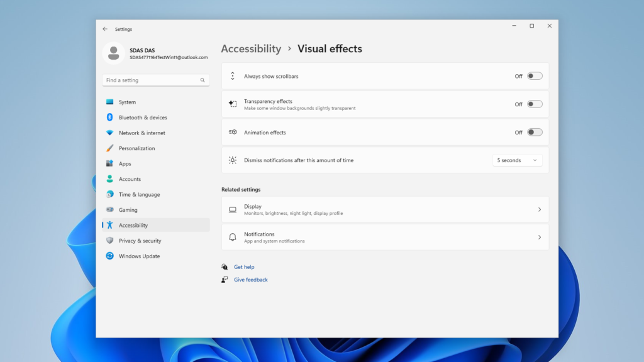The width and height of the screenshot is (644, 362).
Task: Click the Transparency effects sparkle icon
Action: 233,104
